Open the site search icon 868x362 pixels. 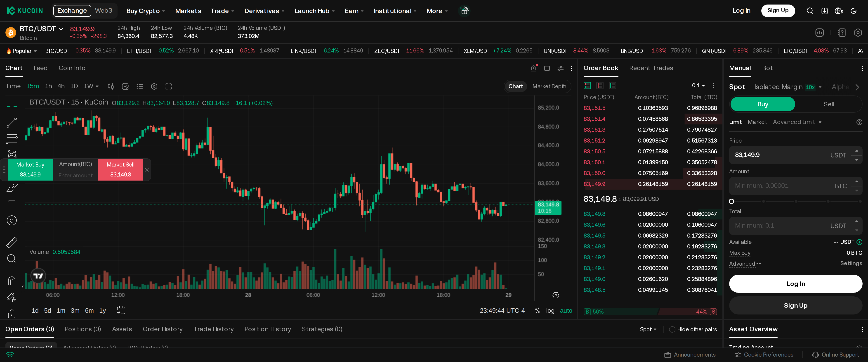(810, 11)
